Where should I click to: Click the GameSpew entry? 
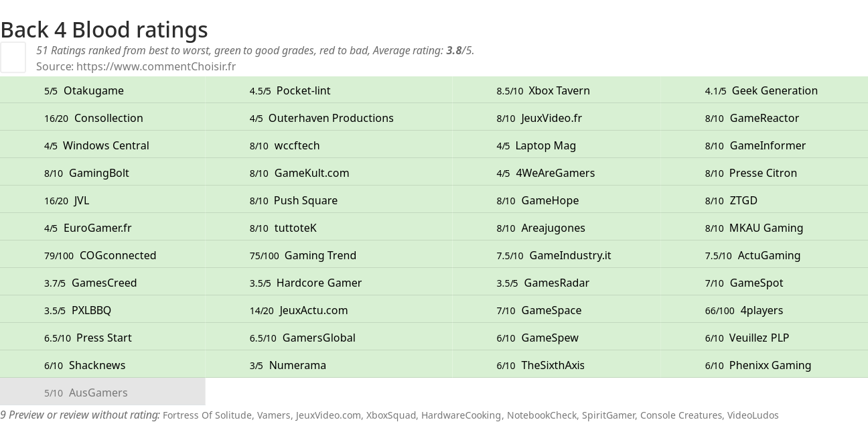557,338
